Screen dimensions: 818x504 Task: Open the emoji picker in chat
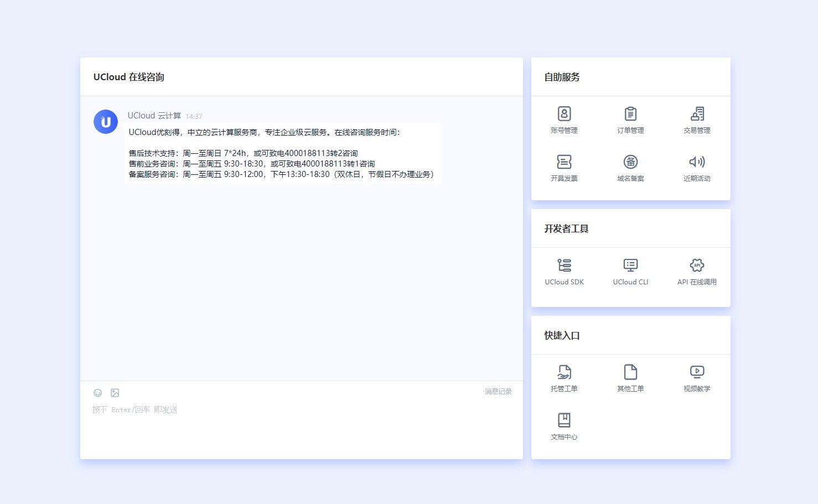click(x=97, y=393)
